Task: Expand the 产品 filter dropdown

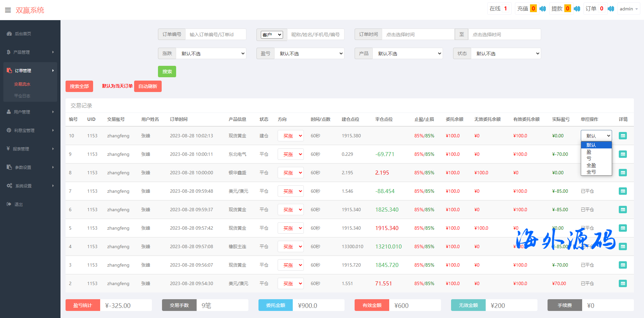Action: tap(407, 54)
